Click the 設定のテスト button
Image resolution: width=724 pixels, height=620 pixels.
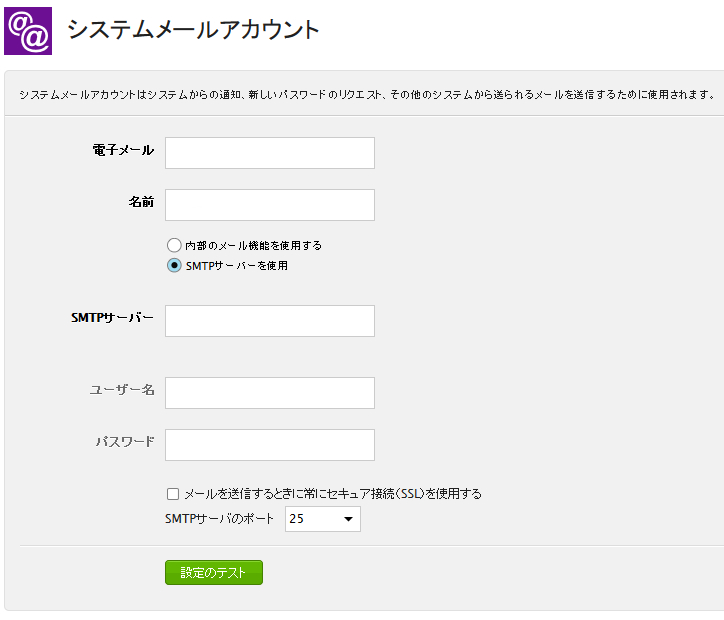[x=214, y=572]
